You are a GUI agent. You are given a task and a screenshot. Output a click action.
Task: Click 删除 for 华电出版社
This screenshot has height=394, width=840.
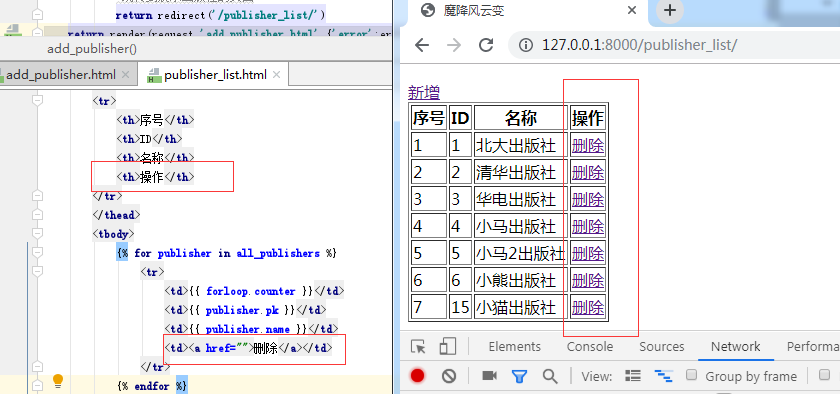pyautogui.click(x=588, y=199)
